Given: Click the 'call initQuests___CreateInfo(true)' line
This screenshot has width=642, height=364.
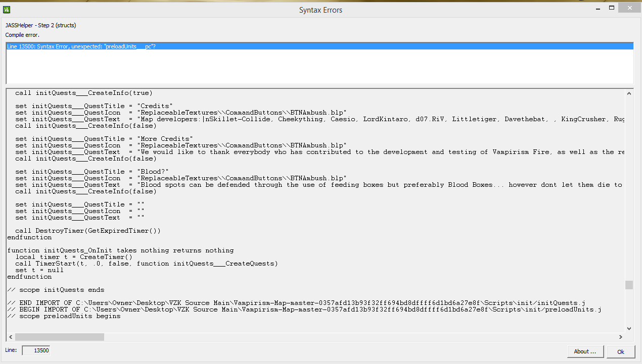Looking at the screenshot, I should [x=84, y=93].
